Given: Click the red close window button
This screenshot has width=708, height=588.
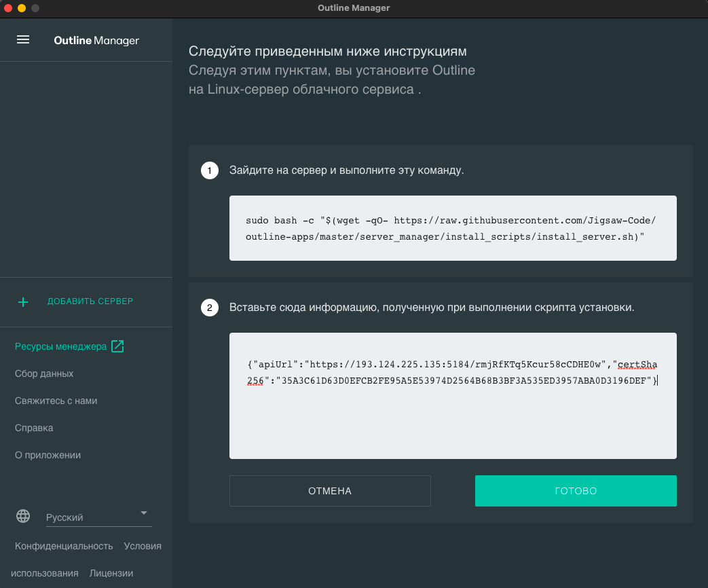Looking at the screenshot, I should pyautogui.click(x=8, y=8).
